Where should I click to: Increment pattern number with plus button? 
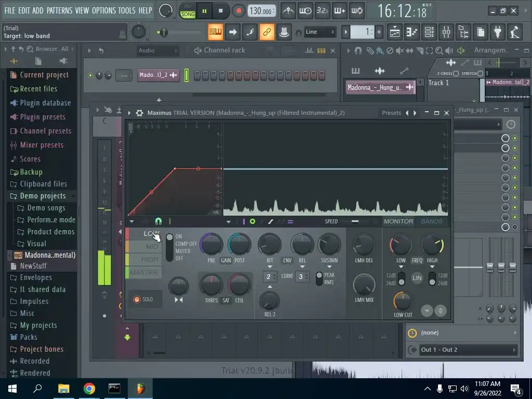point(379,32)
